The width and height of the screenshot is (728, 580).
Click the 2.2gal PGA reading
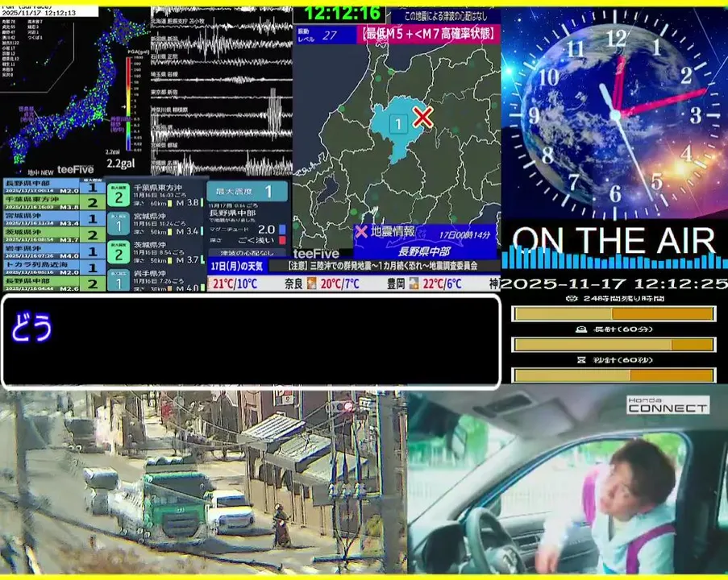121,164
